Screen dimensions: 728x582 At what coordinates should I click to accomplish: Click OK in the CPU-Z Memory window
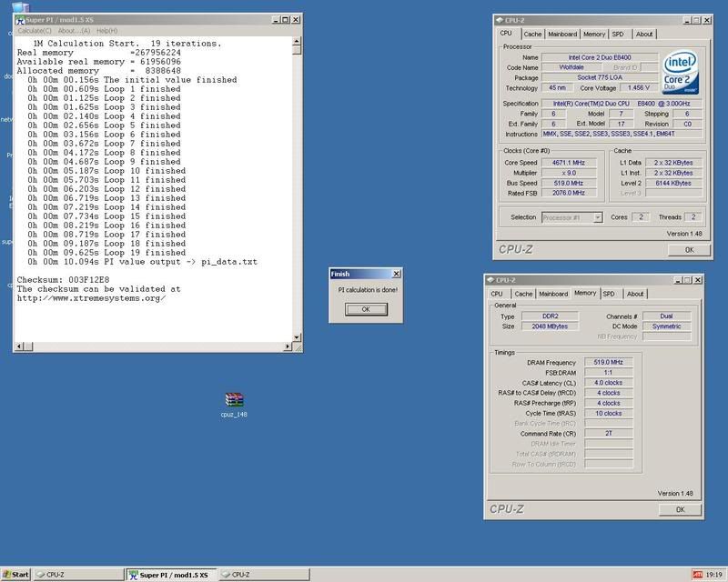(x=680, y=509)
